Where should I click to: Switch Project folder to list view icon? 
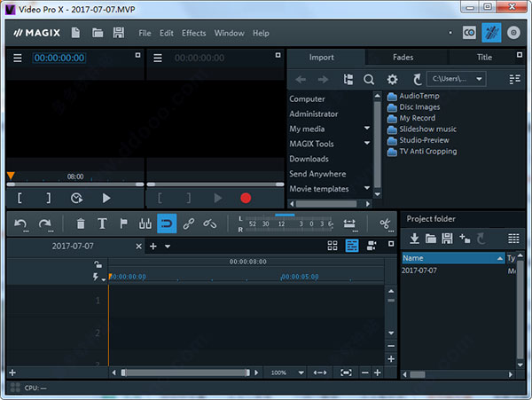click(x=513, y=239)
